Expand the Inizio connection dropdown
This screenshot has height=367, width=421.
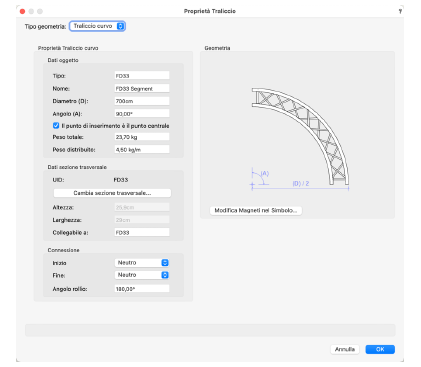point(142,263)
